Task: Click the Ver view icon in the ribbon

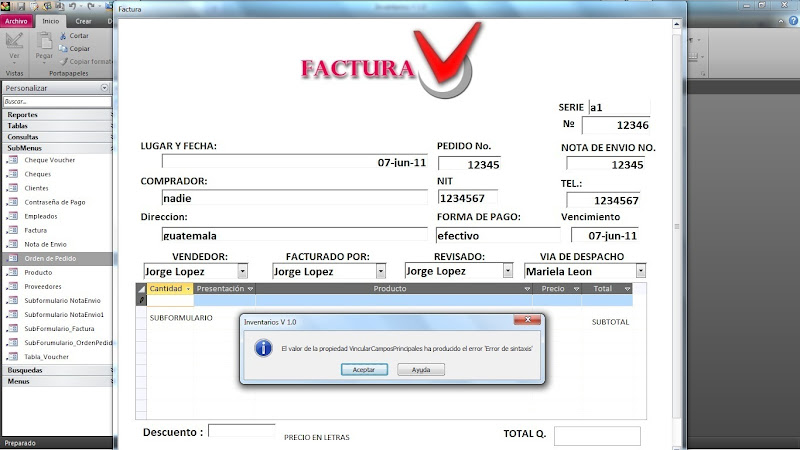Action: 15,41
